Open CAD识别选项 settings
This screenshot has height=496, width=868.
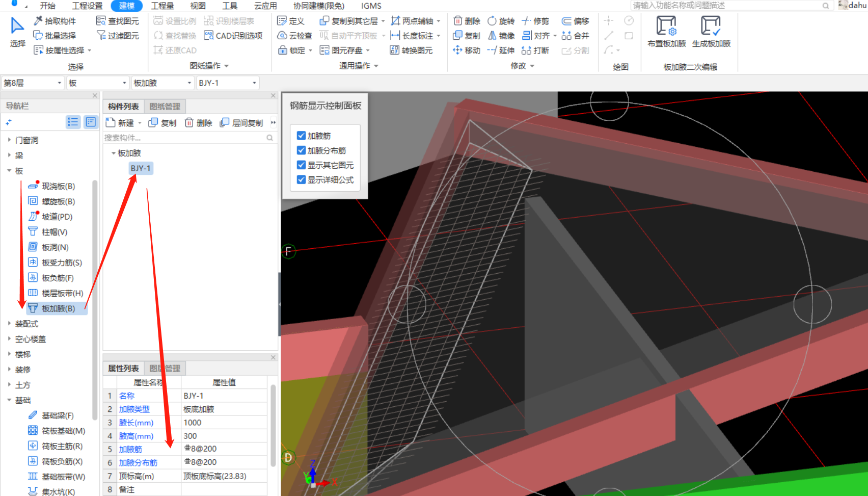(233, 36)
